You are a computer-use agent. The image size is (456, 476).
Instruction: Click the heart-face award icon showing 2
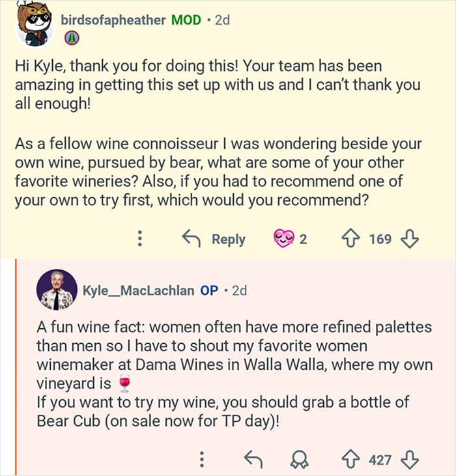[285, 239]
